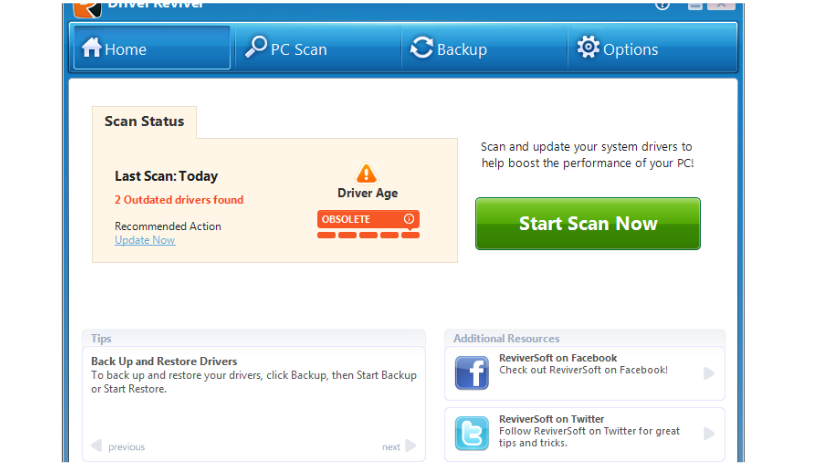
Task: Click the Options gear icon
Action: coord(588,48)
